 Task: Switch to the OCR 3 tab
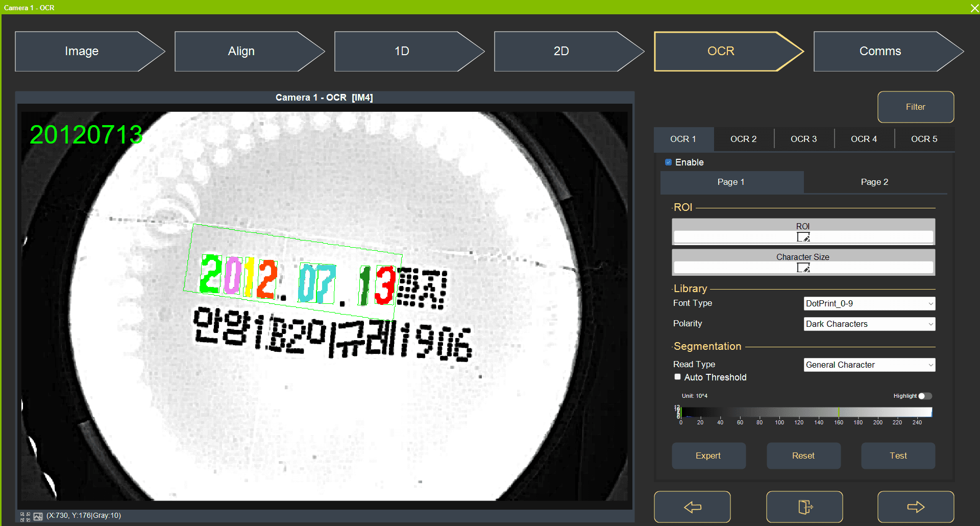[803, 139]
